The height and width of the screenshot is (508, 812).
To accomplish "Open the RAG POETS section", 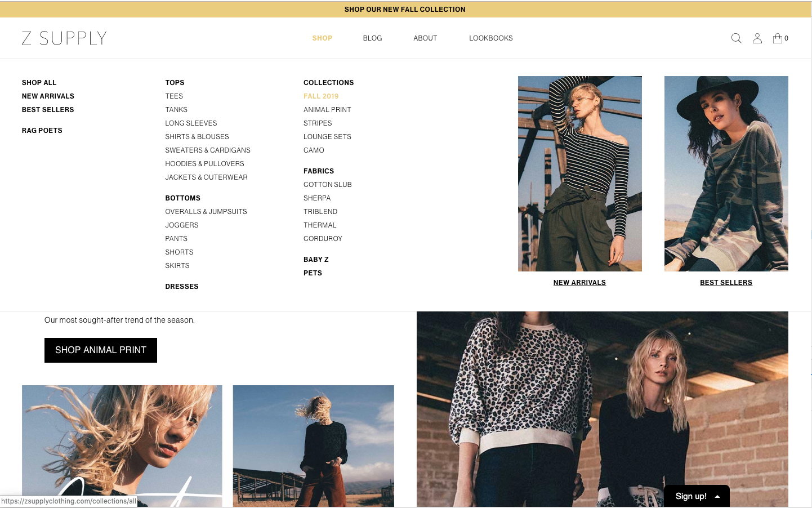I will click(42, 130).
